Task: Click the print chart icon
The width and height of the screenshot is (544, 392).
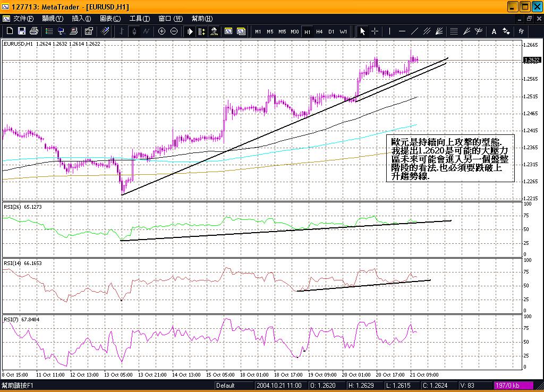Action: tap(33, 31)
